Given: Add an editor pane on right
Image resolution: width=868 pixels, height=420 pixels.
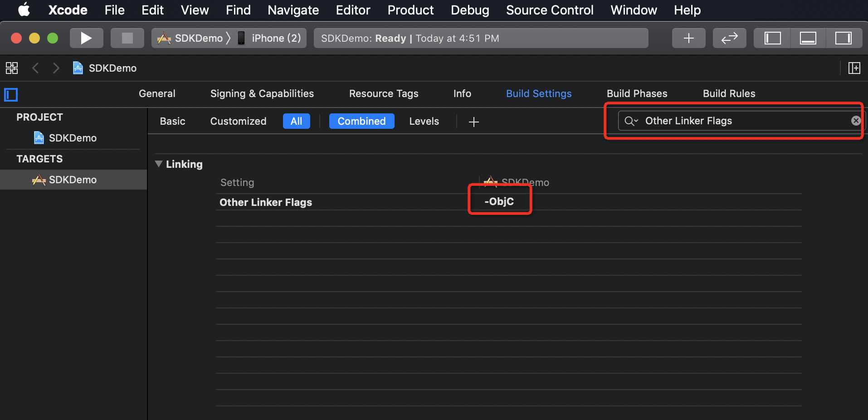Looking at the screenshot, I should (854, 68).
